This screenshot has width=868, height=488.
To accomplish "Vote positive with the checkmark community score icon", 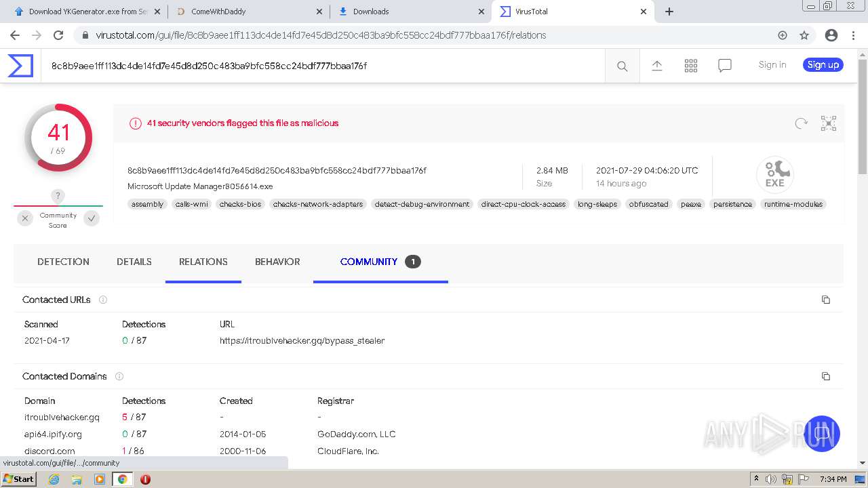I will 92,218.
